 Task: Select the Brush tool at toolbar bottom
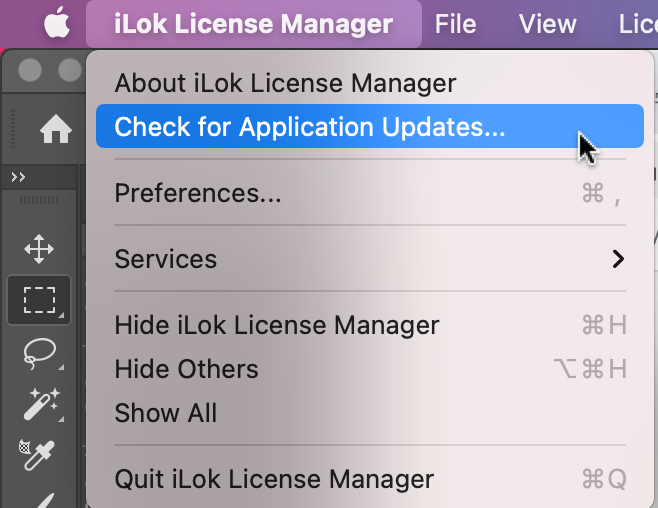click(39, 498)
